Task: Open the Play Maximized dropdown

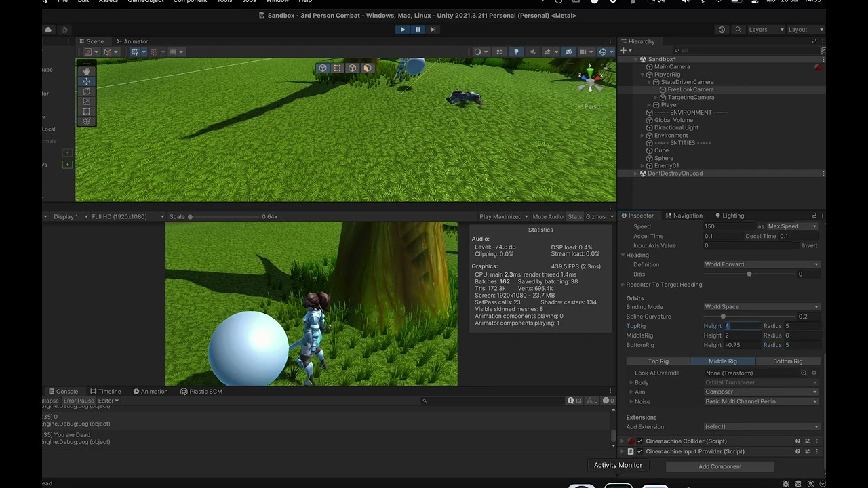Action: coord(504,216)
